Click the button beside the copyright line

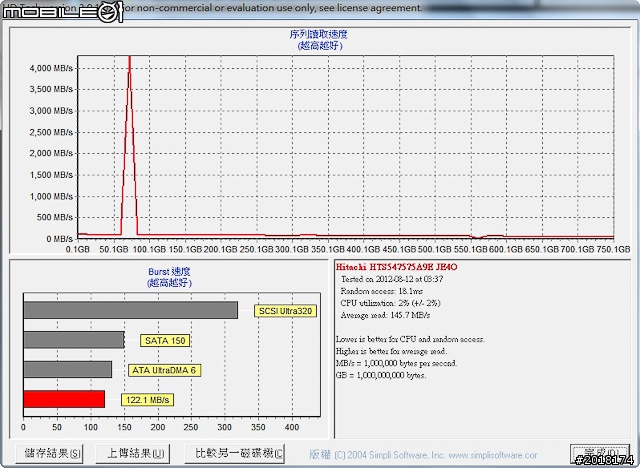pos(599,453)
